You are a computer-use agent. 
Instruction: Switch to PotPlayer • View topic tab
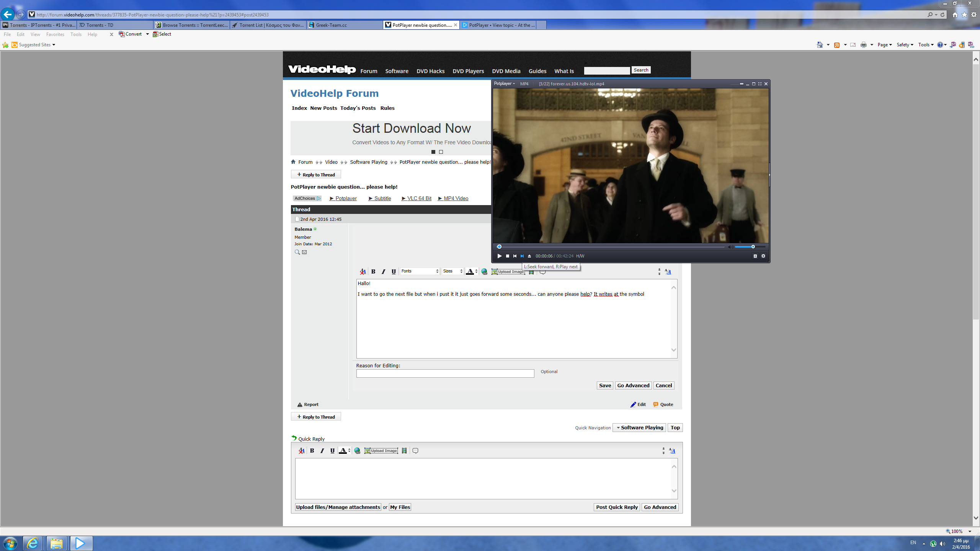(x=498, y=25)
